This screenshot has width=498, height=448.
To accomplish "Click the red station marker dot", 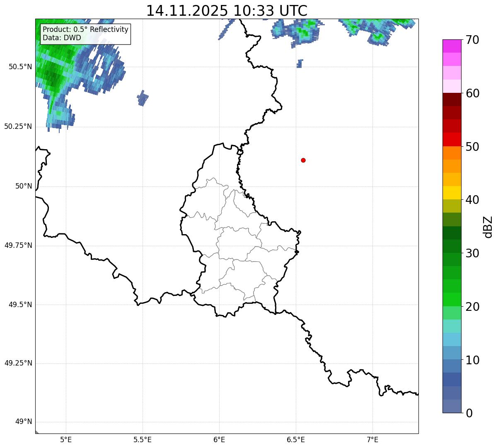I will tap(303, 160).
